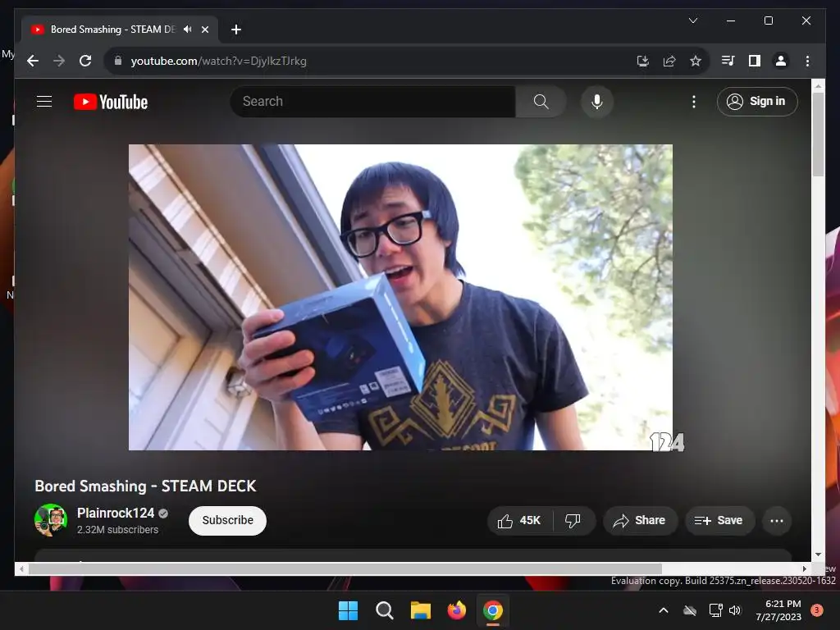Expand Chrome tab search chevron
The height and width of the screenshot is (630, 840).
(x=692, y=21)
